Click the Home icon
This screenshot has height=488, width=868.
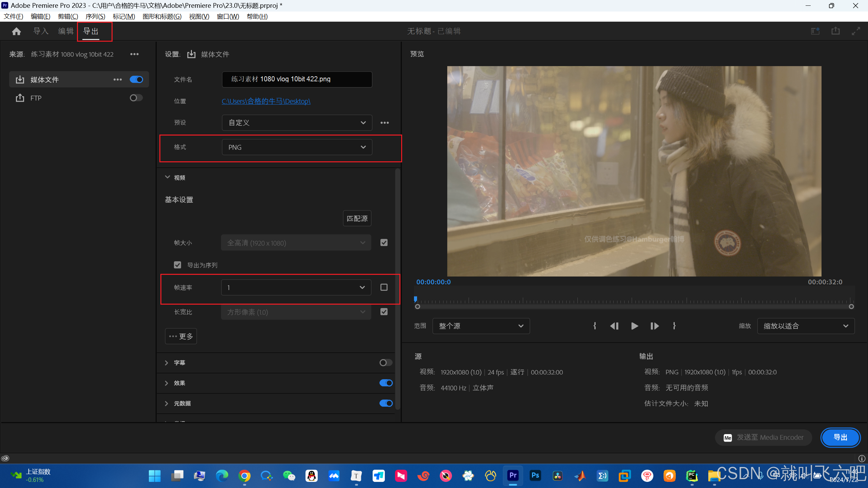[16, 32]
